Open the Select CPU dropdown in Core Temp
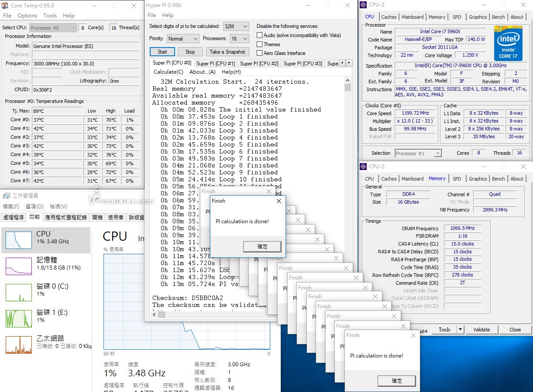Viewport: 533px width, 392px height. click(53, 27)
